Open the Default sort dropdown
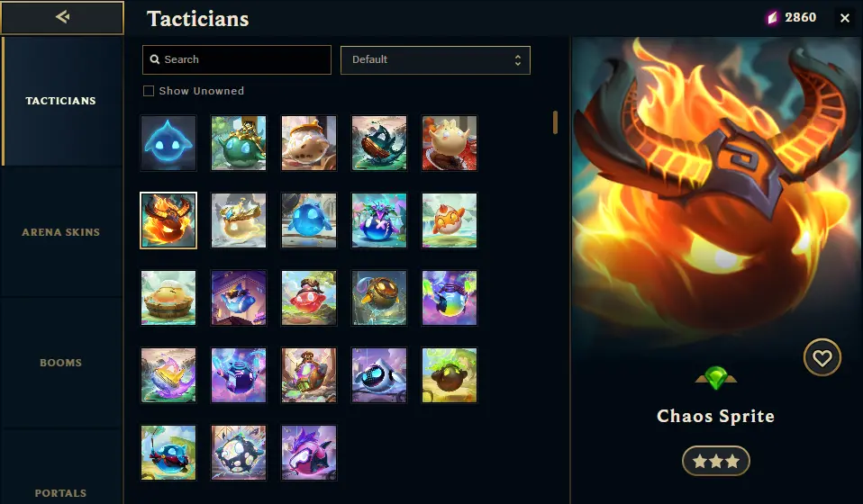 (x=435, y=60)
